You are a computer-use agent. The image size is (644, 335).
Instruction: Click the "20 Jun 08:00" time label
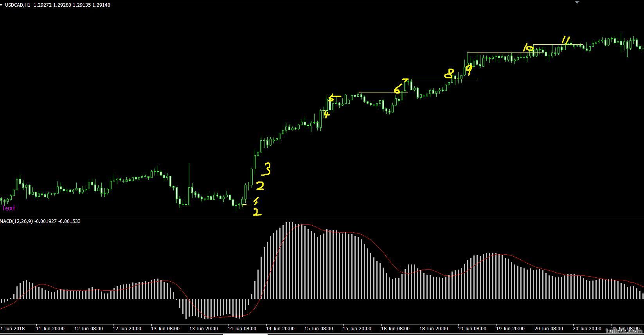[549, 328]
